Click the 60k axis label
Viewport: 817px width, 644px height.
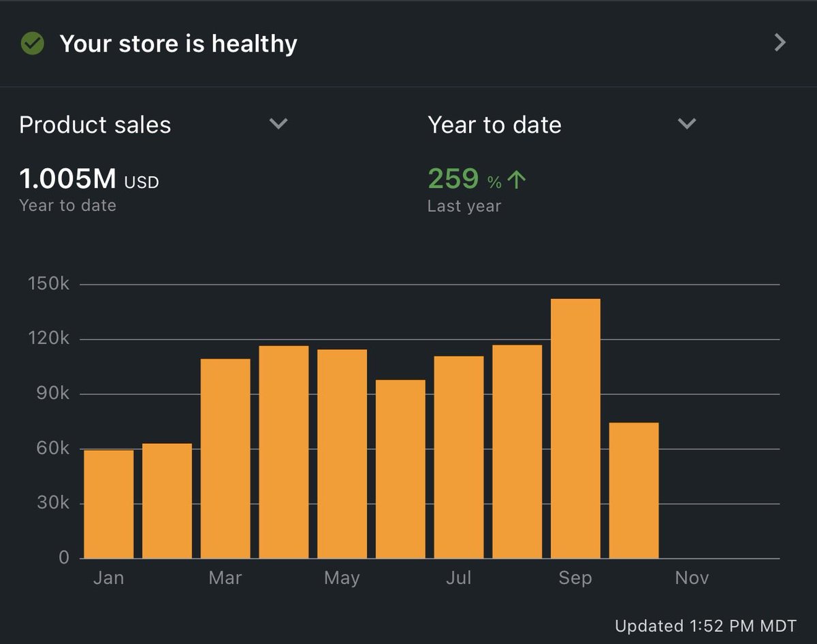click(x=52, y=449)
